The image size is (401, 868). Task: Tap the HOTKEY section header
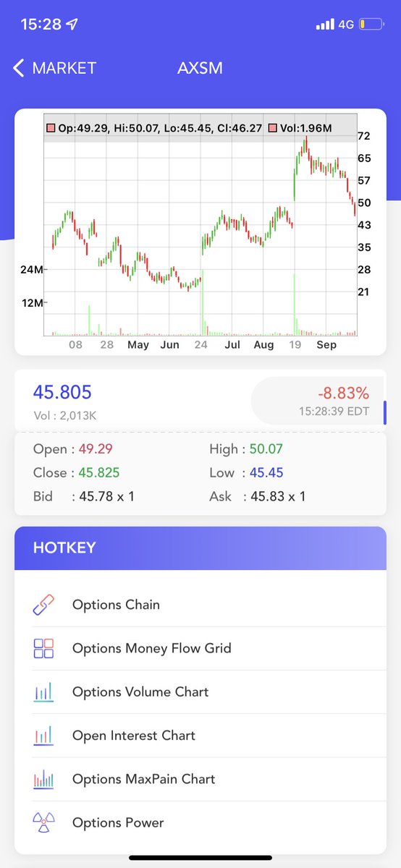click(x=200, y=548)
